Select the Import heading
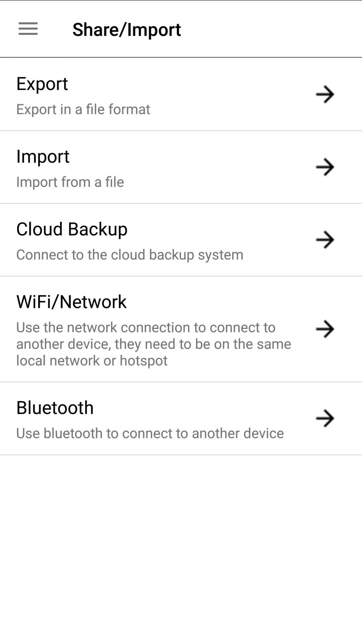This screenshot has height=644, width=362. [x=43, y=157]
